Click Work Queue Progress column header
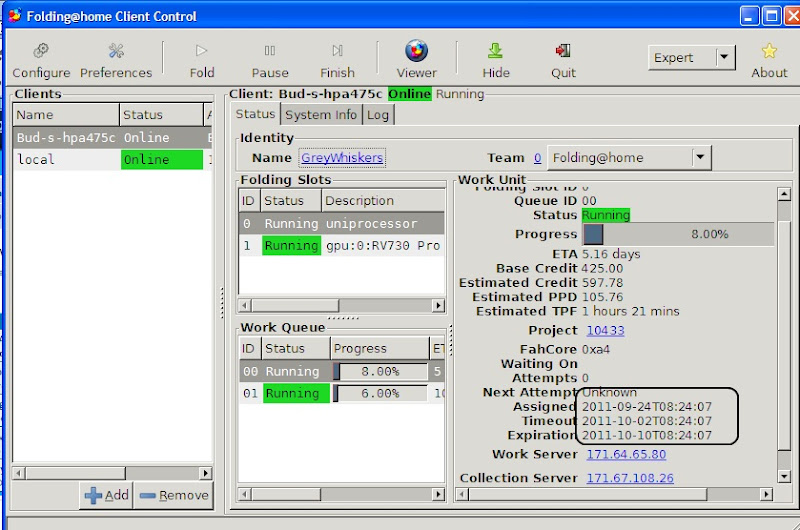Image resolution: width=800 pixels, height=530 pixels. tap(380, 348)
